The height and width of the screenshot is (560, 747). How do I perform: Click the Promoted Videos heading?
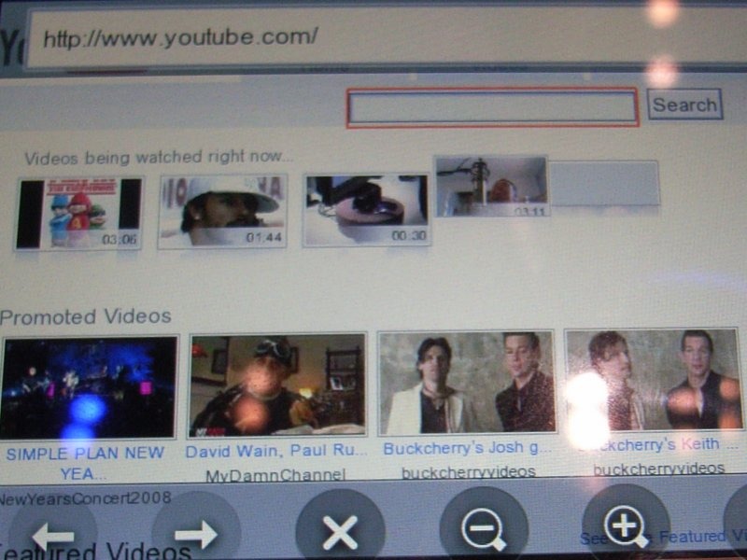tap(86, 316)
